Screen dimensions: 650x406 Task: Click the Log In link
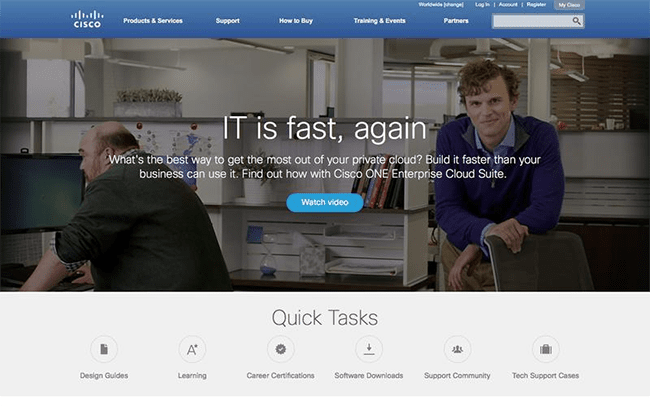[x=482, y=5]
